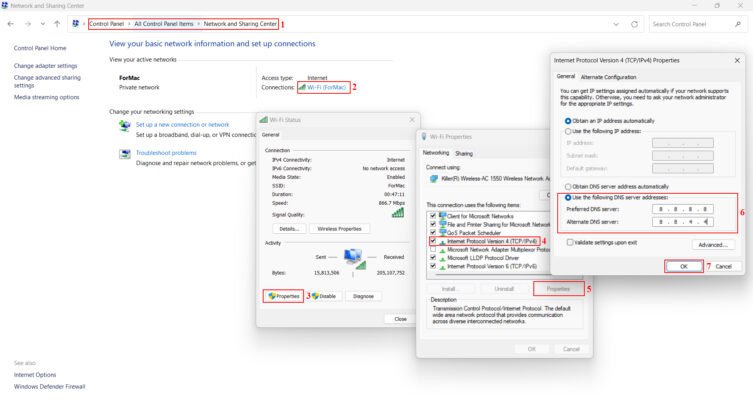This screenshot has width=753, height=400.
Task: Check Validate settings upon exit
Action: click(570, 242)
